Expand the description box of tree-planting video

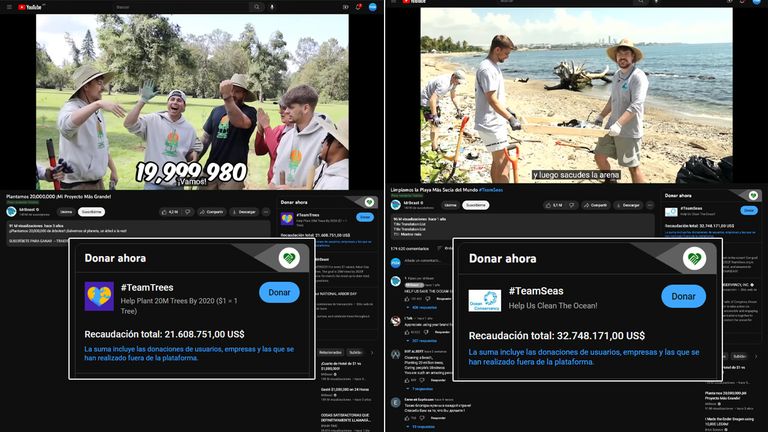(138, 232)
